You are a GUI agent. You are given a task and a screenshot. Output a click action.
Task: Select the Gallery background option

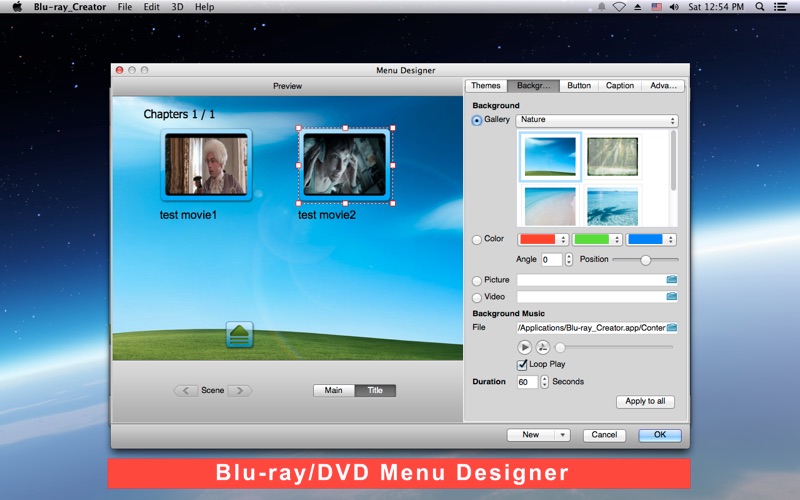tap(477, 120)
